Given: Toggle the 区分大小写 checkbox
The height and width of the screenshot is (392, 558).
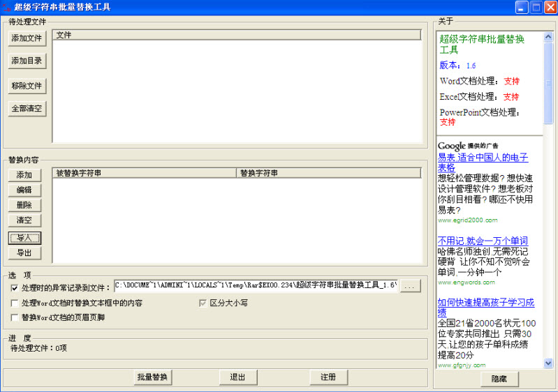Looking at the screenshot, I should click(x=203, y=303).
